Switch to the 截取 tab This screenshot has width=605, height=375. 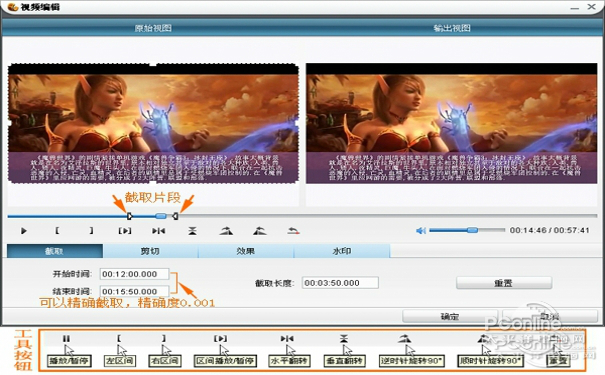[55, 251]
